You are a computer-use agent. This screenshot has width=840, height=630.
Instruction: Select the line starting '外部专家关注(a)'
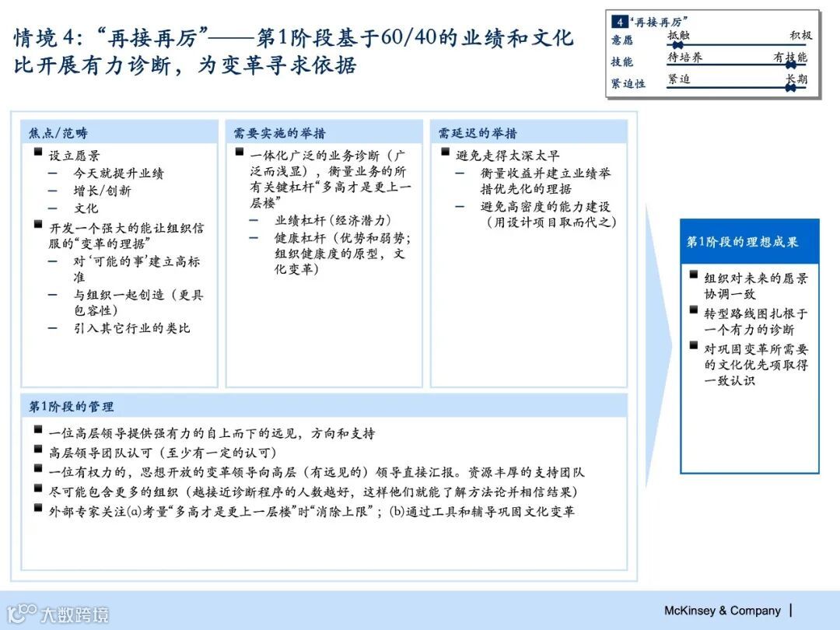[312, 511]
